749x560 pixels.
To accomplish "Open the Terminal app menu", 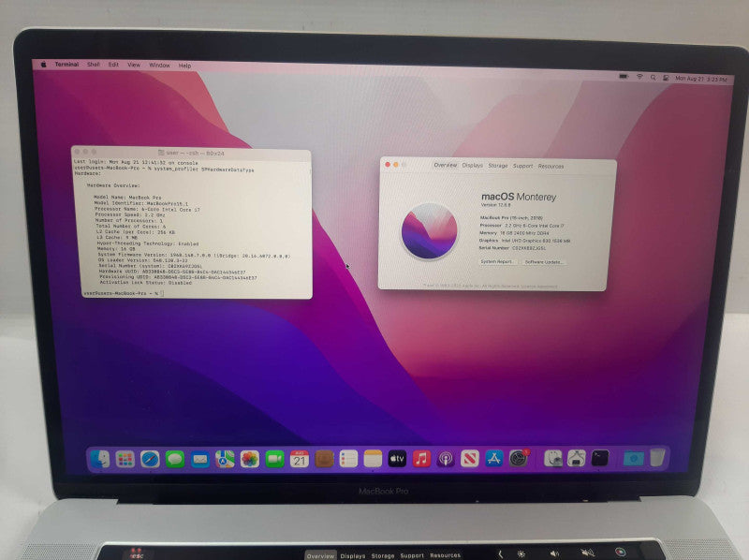I will [66, 64].
